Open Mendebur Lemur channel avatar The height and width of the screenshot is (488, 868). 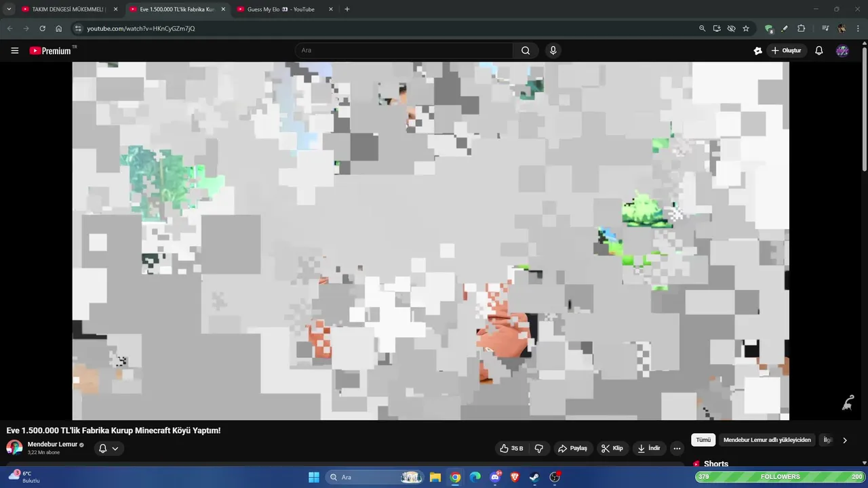pyautogui.click(x=14, y=448)
